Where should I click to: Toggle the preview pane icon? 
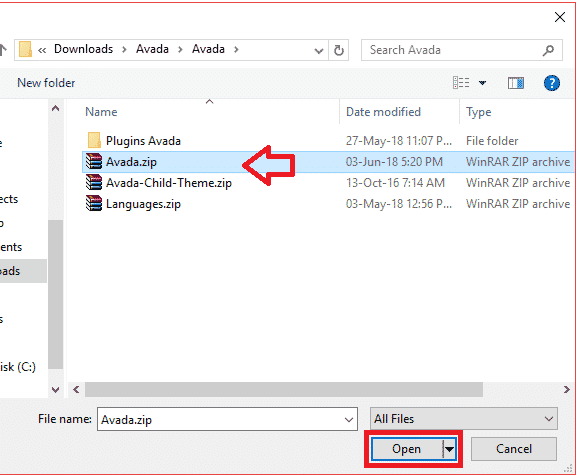tap(516, 83)
